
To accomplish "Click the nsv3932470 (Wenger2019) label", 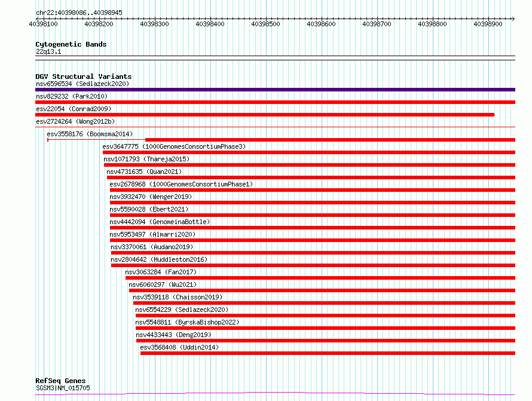I will 151,197.
